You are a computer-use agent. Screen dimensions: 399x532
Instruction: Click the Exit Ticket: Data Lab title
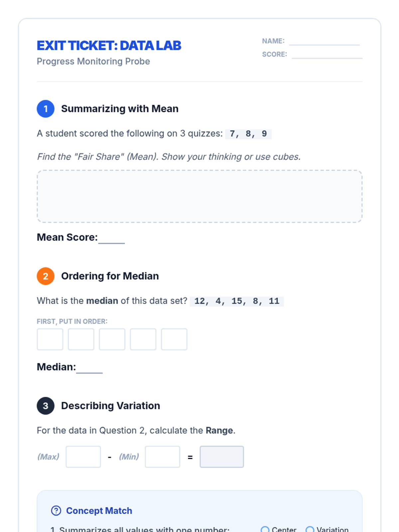[109, 46]
